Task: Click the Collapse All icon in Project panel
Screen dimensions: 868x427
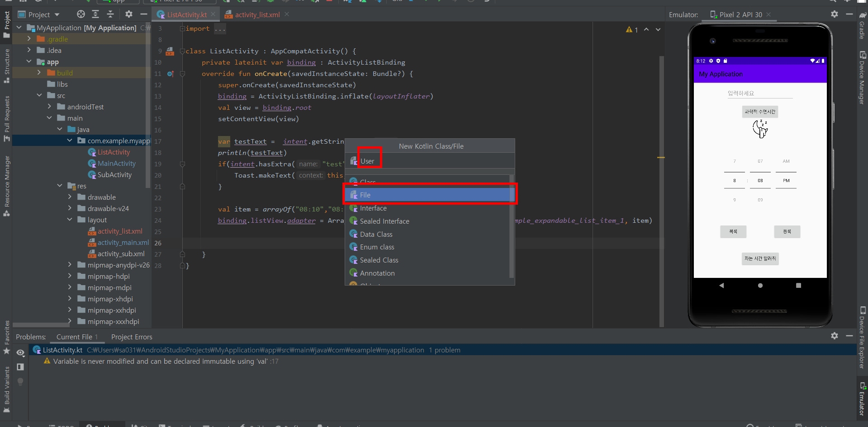Action: coord(110,14)
